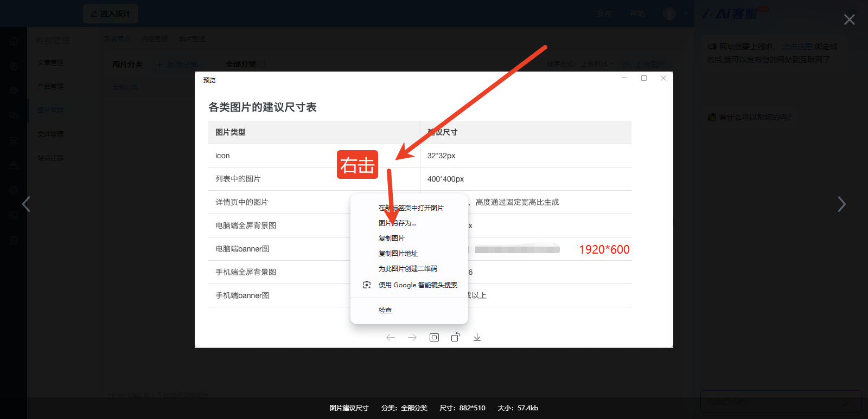The height and width of the screenshot is (419, 868).
Task: Click 内容管理 breadcrumb
Action: point(155,39)
